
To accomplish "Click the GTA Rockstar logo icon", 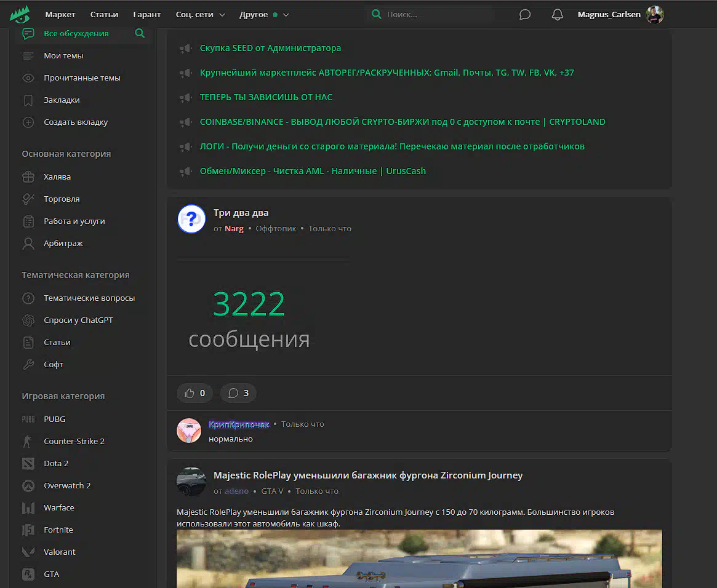I will [x=28, y=574].
